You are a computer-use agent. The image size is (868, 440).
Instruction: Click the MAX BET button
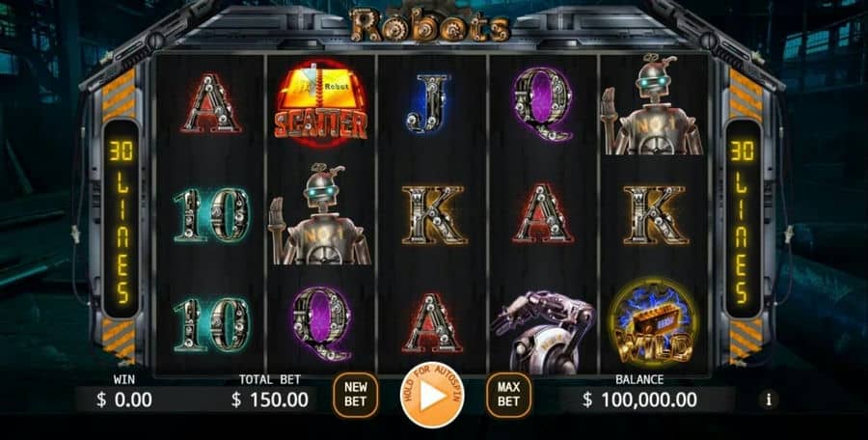pos(508,394)
